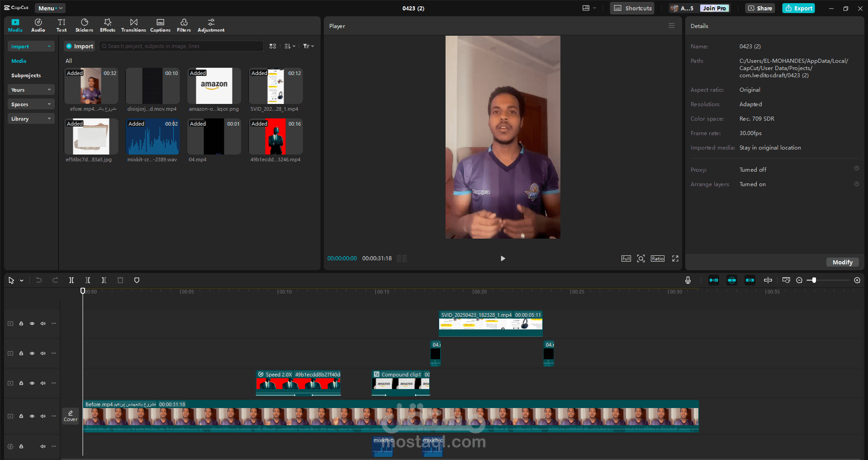The width and height of the screenshot is (868, 460).
Task: Mute the Compound clip1 track
Action: click(43, 383)
